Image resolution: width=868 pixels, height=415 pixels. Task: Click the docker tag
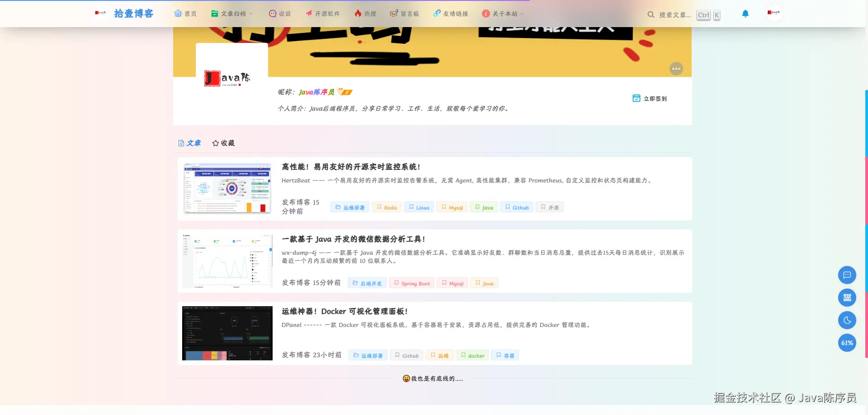coord(472,355)
